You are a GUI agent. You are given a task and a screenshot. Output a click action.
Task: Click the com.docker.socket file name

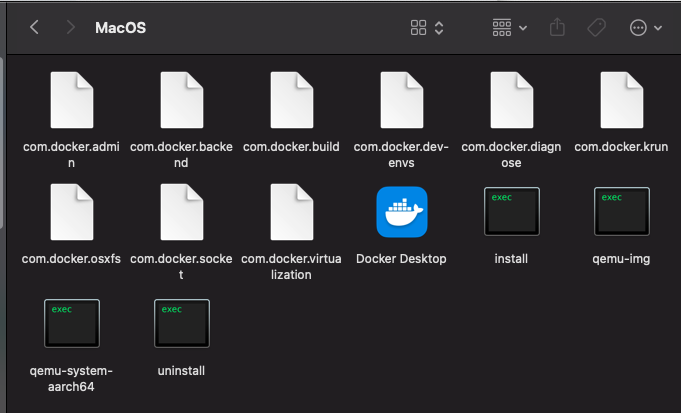coord(181,267)
